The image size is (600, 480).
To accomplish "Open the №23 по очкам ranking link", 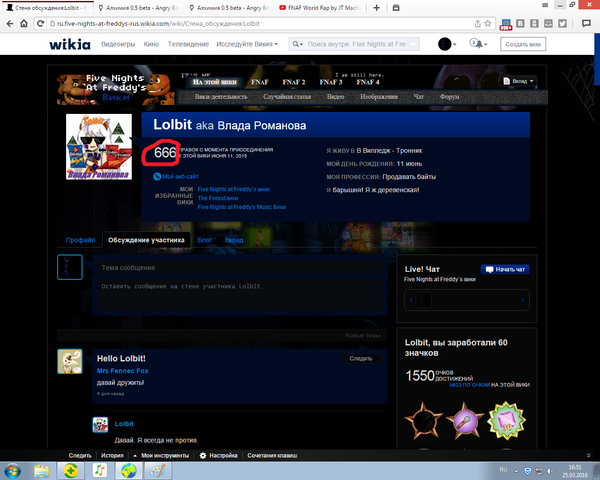I will pos(469,385).
